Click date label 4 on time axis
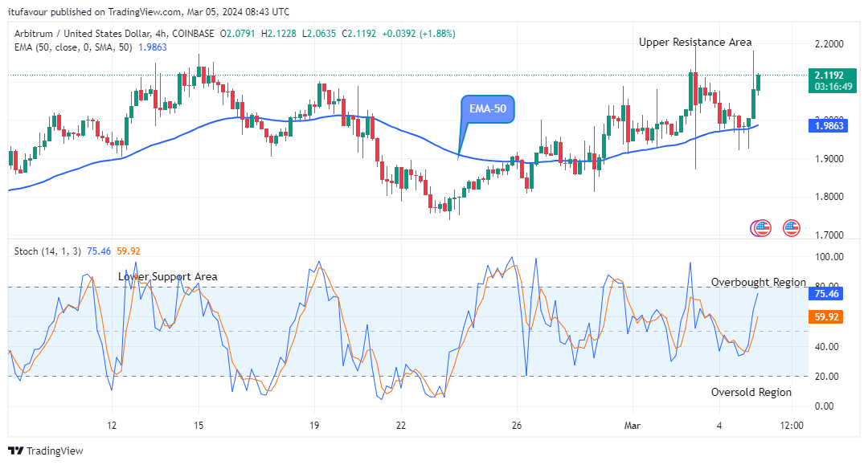The width and height of the screenshot is (868, 465). [719, 426]
